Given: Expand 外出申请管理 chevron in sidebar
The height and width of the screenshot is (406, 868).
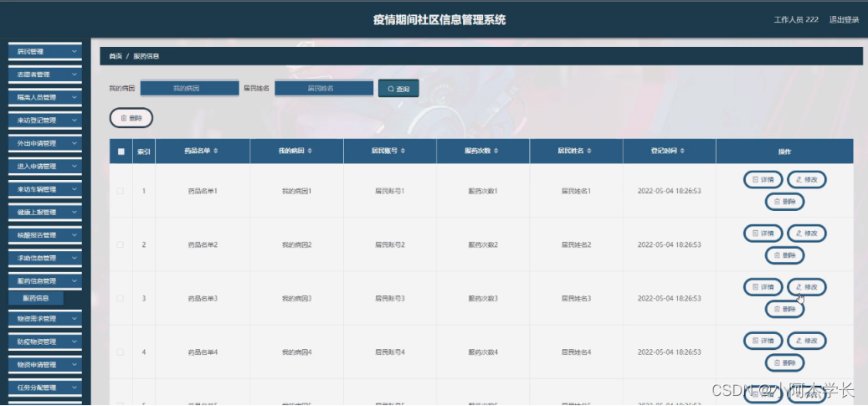Looking at the screenshot, I should [74, 143].
